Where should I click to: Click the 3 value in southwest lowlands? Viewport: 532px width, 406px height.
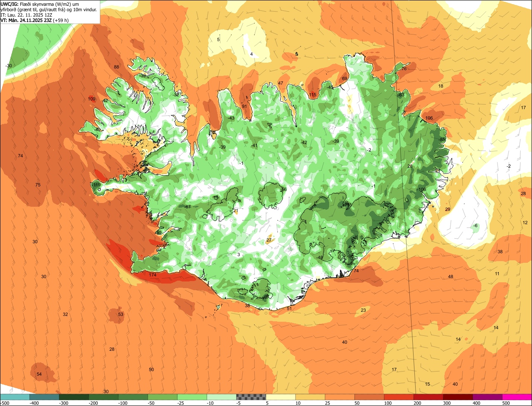click(x=239, y=254)
